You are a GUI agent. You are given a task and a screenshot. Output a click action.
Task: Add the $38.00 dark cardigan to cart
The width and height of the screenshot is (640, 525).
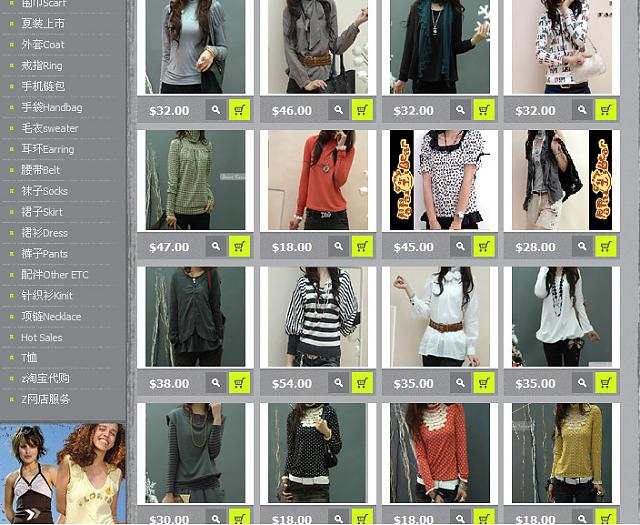pyautogui.click(x=240, y=382)
